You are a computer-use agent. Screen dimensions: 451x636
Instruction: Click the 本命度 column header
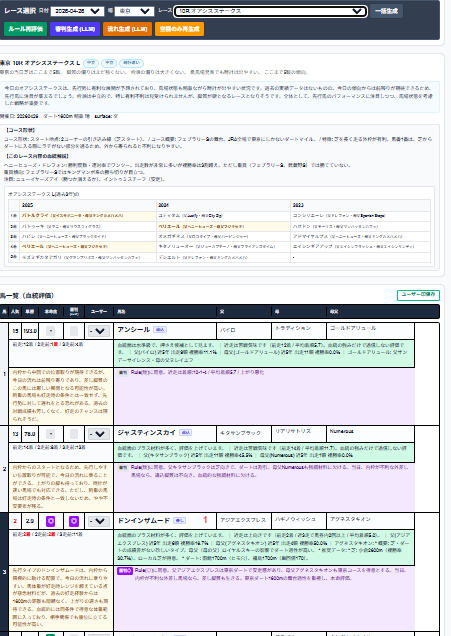[51, 312]
